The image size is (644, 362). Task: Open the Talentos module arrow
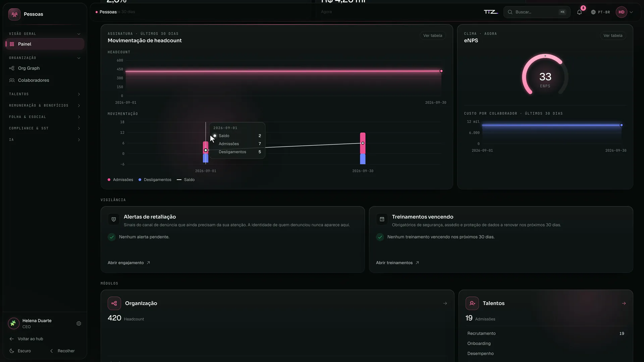(x=624, y=303)
